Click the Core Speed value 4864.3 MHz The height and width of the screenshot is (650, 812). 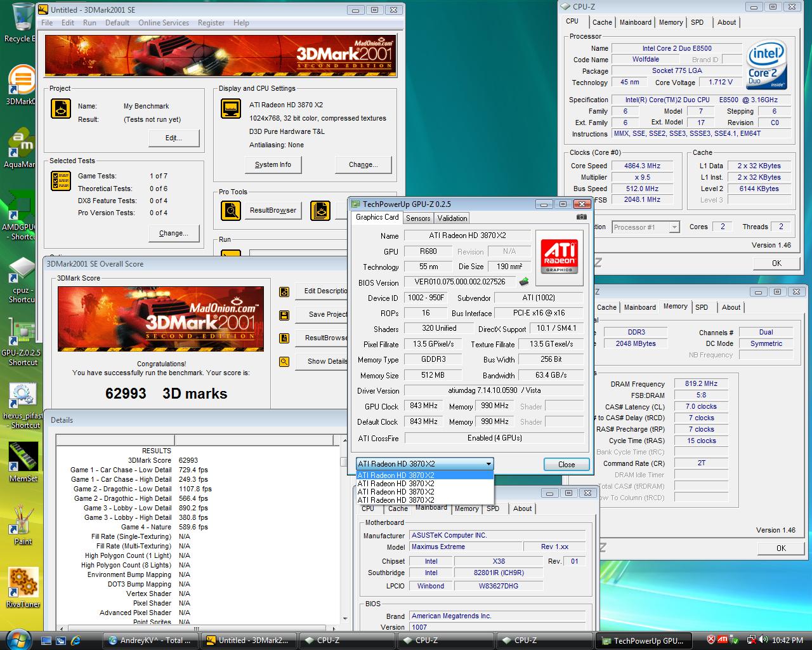coord(642,166)
